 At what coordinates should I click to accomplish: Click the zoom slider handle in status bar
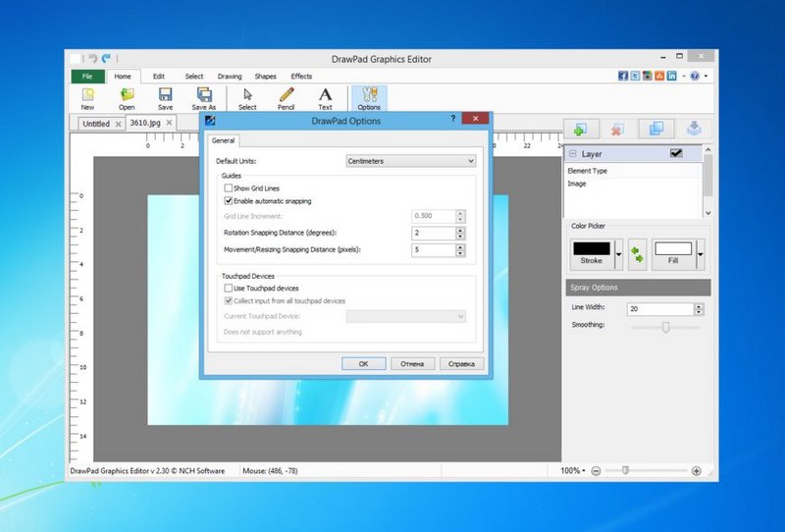coord(625,470)
